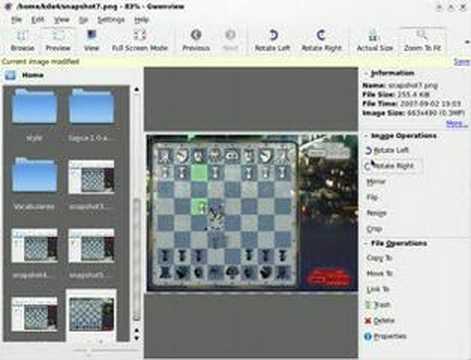Select the thumbnail below snapshot4
Viewport: 471px width, 360px height.
(34, 314)
